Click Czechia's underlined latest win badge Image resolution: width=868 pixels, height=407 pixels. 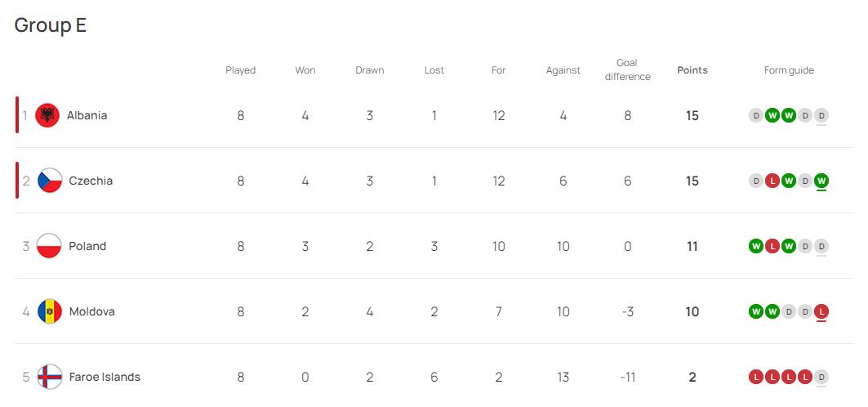coord(821,181)
